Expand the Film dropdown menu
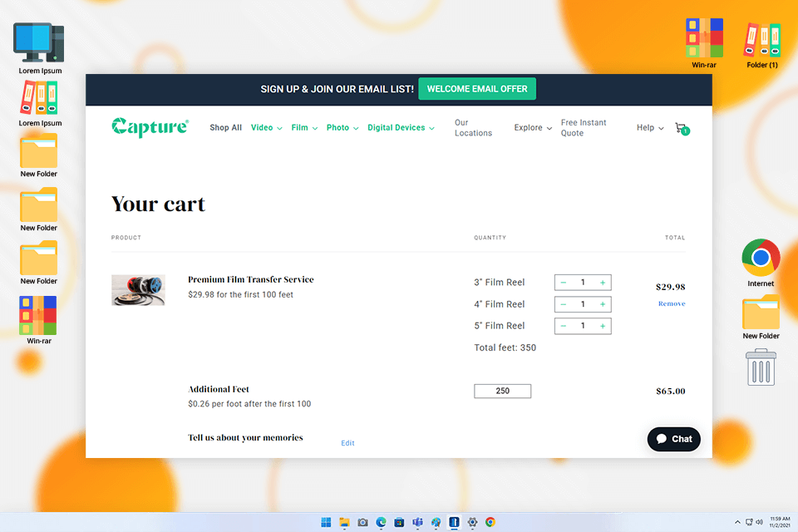 coord(304,128)
